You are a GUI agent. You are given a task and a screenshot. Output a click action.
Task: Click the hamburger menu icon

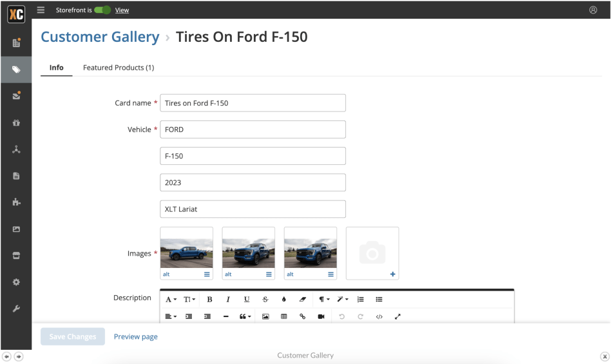point(41,10)
